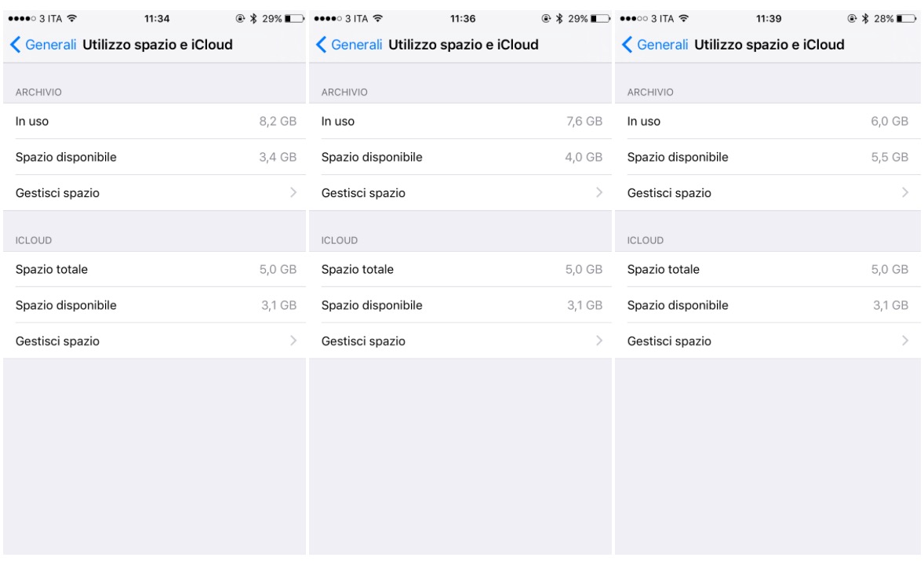The height and width of the screenshot is (561, 924).
Task: Tap the Bluetooth icon in the 11:36 status bar
Action: 559,18
